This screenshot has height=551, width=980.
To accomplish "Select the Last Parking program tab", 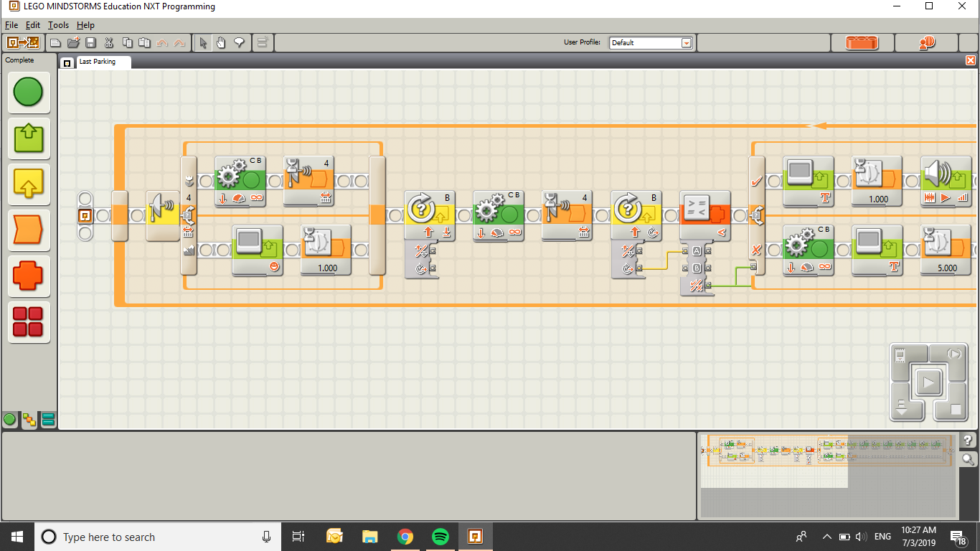I will [96, 62].
